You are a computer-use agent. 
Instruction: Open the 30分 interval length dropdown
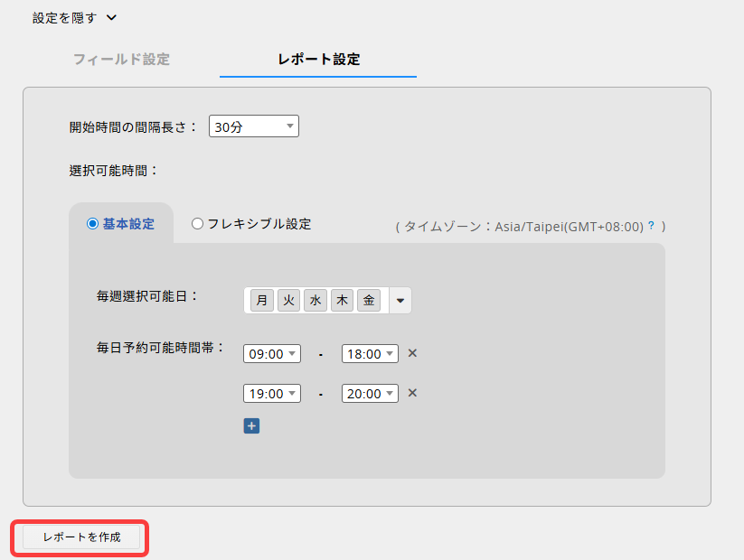point(253,126)
